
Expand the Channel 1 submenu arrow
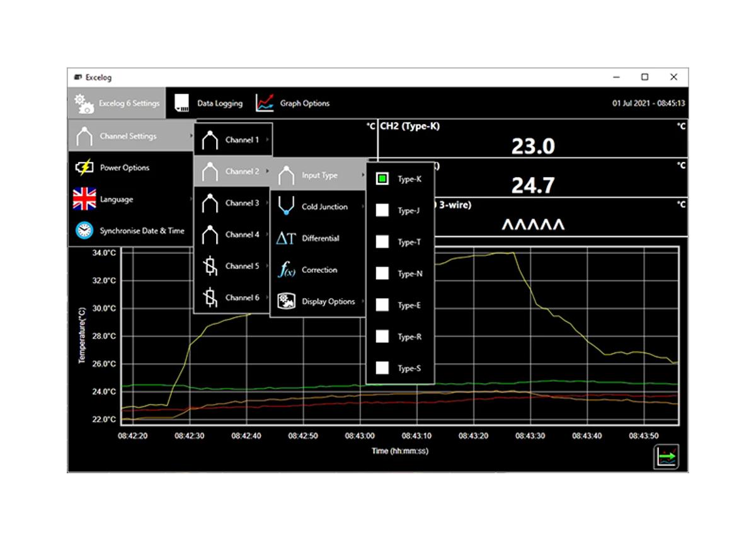pyautogui.click(x=267, y=140)
